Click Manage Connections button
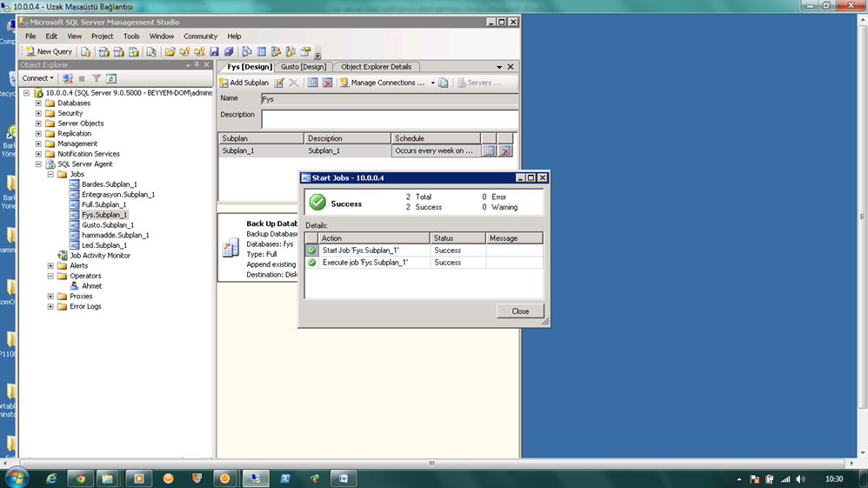 (383, 83)
